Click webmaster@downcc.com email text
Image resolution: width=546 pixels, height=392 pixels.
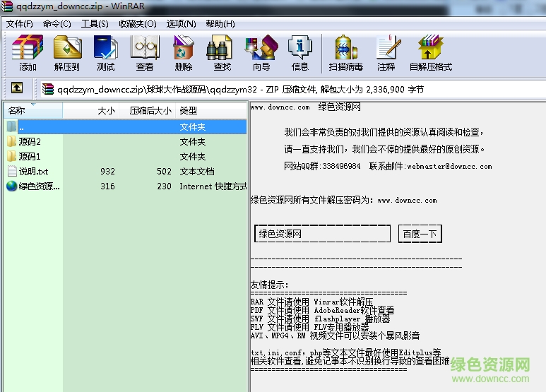point(449,167)
